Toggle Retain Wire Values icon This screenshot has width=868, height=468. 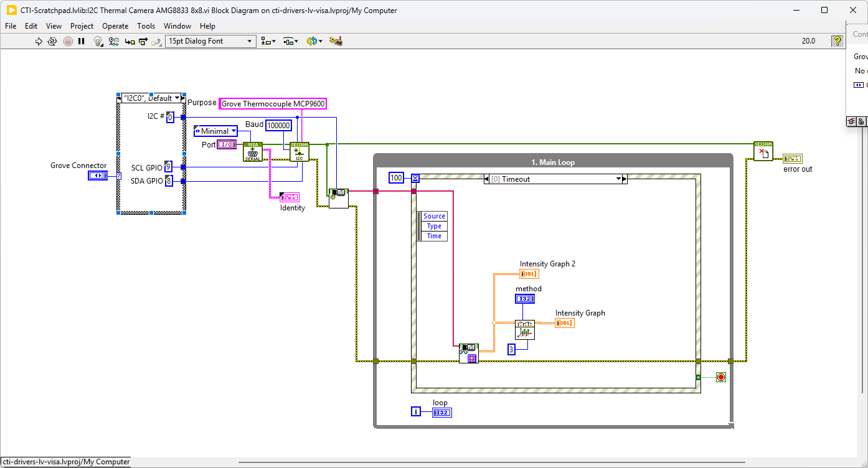[x=113, y=41]
